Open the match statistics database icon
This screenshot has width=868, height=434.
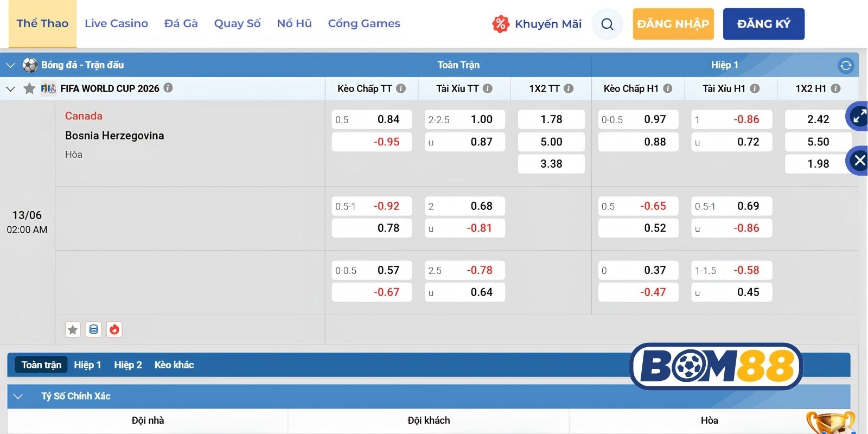coord(94,329)
